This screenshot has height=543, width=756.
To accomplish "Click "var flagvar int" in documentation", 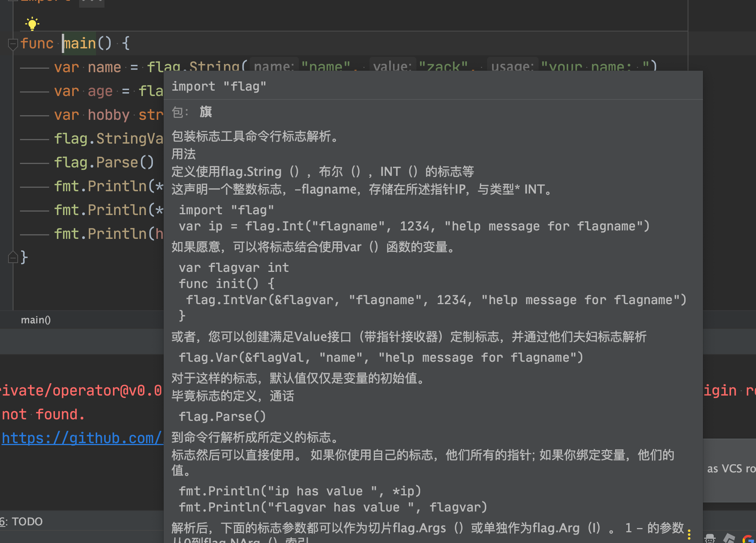I will (234, 267).
